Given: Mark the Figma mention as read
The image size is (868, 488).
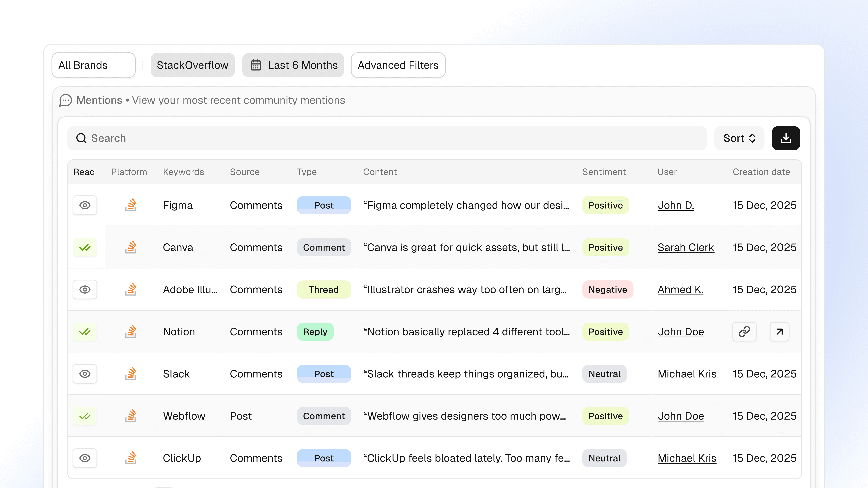Looking at the screenshot, I should (85, 205).
